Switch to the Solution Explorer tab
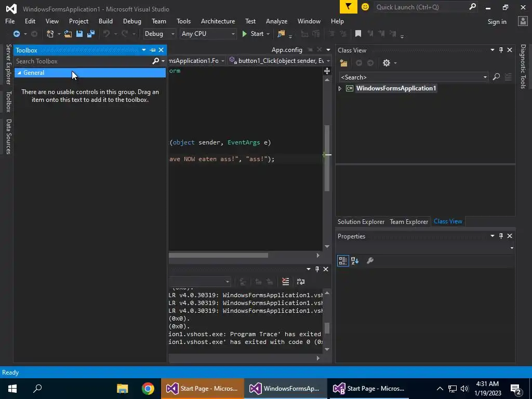This screenshot has width=532, height=399. (361, 221)
